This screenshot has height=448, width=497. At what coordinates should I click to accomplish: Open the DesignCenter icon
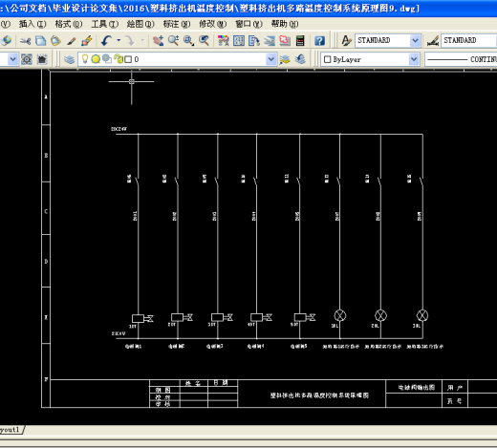tap(239, 41)
